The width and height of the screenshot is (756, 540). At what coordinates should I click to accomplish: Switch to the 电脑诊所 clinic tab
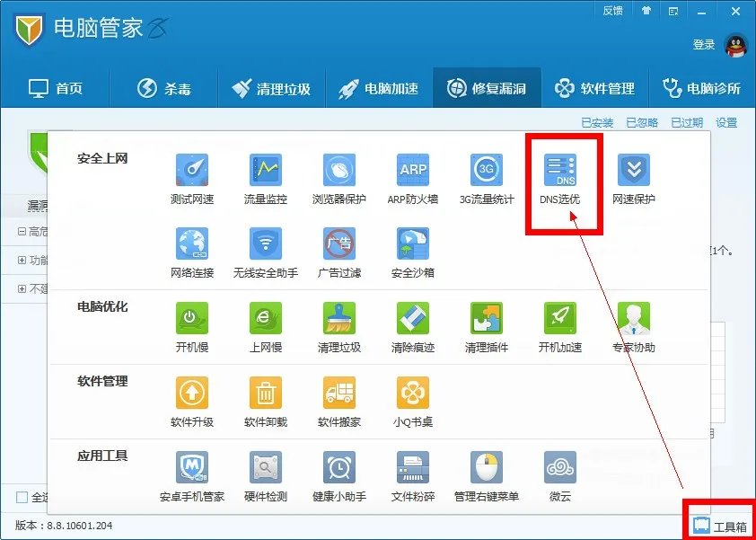pos(705,88)
